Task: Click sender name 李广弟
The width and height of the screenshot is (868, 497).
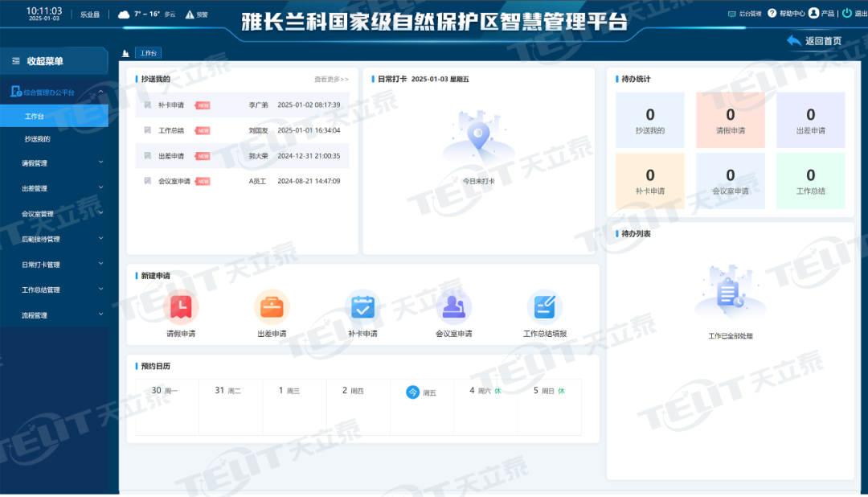Action: click(258, 105)
